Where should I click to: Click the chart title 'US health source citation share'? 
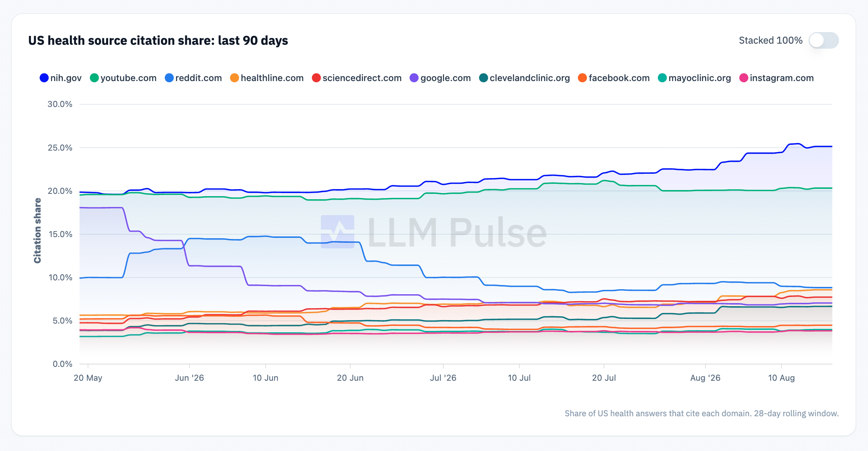click(158, 41)
